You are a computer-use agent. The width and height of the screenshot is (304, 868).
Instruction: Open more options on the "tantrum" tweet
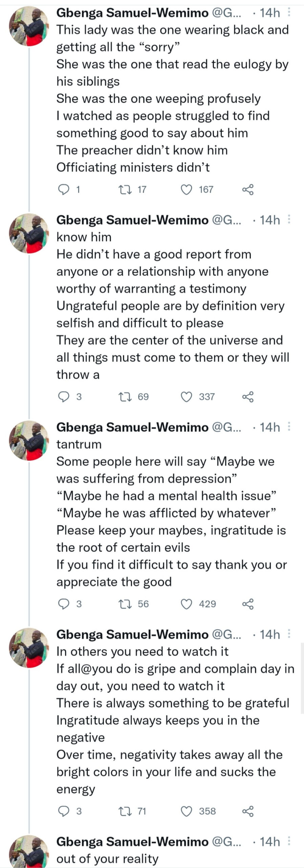point(289,427)
